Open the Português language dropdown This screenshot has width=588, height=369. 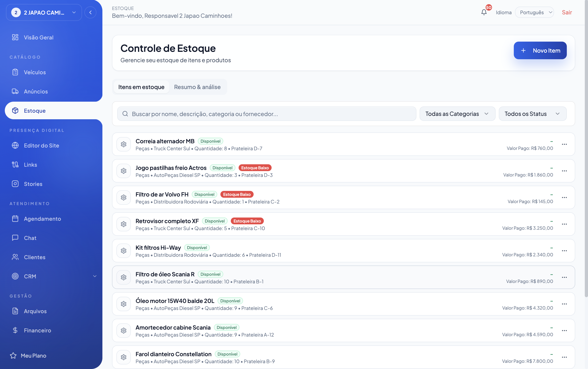point(534,12)
